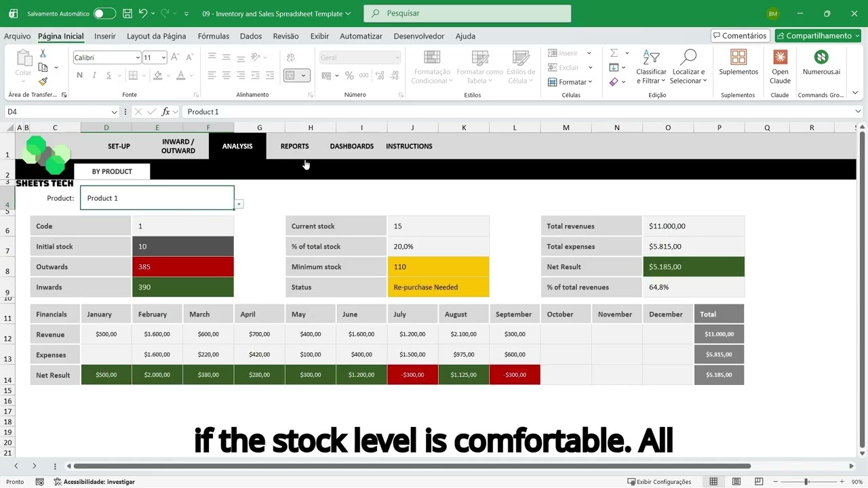Click the Undo arrow icon
868x488 pixels.
[x=142, y=14]
